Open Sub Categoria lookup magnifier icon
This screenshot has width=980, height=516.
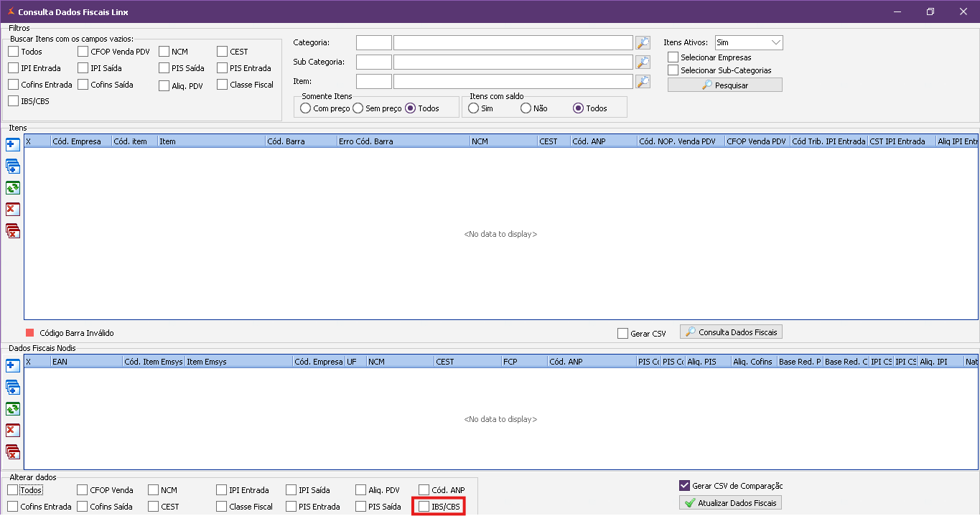(x=643, y=62)
